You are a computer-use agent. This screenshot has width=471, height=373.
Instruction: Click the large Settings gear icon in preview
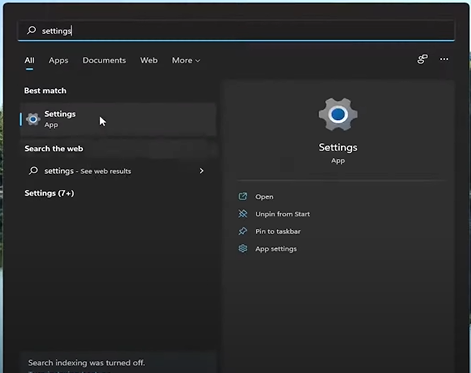[x=338, y=114]
